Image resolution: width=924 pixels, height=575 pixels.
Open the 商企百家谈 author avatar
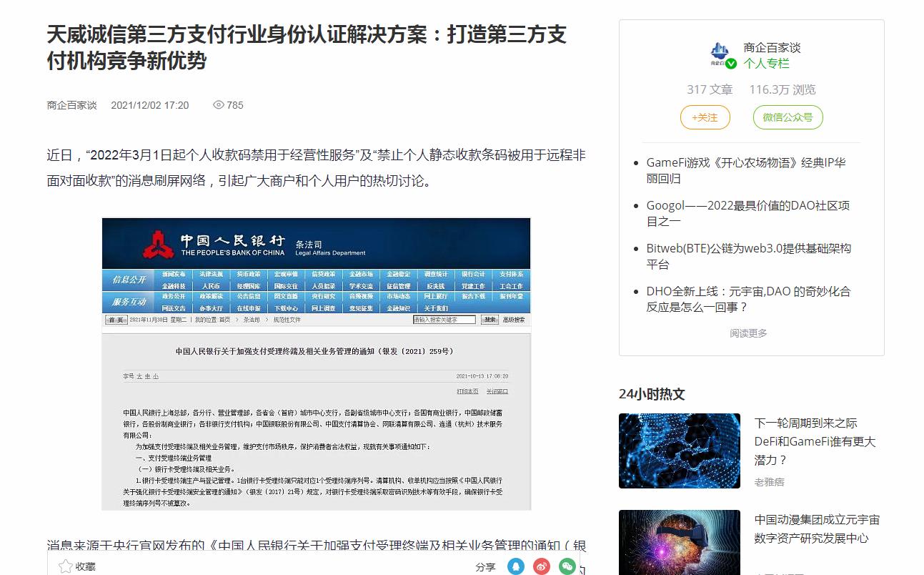tap(721, 54)
